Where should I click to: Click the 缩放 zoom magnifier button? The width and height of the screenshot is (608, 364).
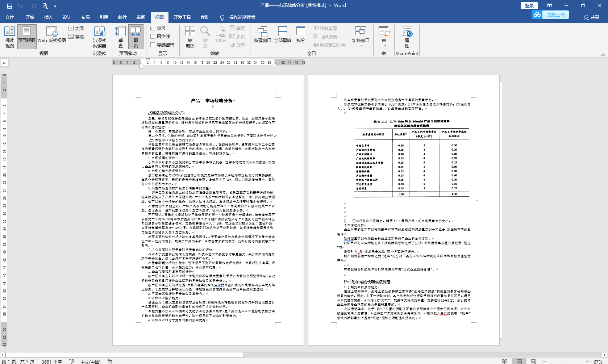[x=205, y=37]
